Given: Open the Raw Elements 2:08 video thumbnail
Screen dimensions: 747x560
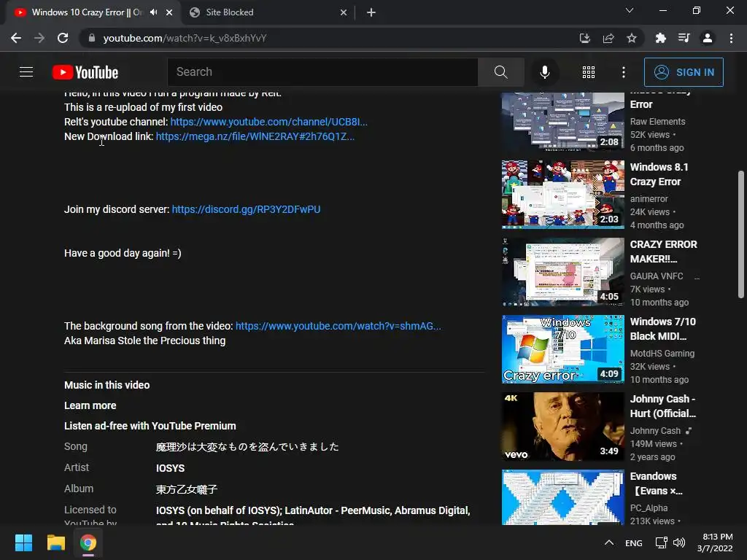Looking at the screenshot, I should click(562, 122).
